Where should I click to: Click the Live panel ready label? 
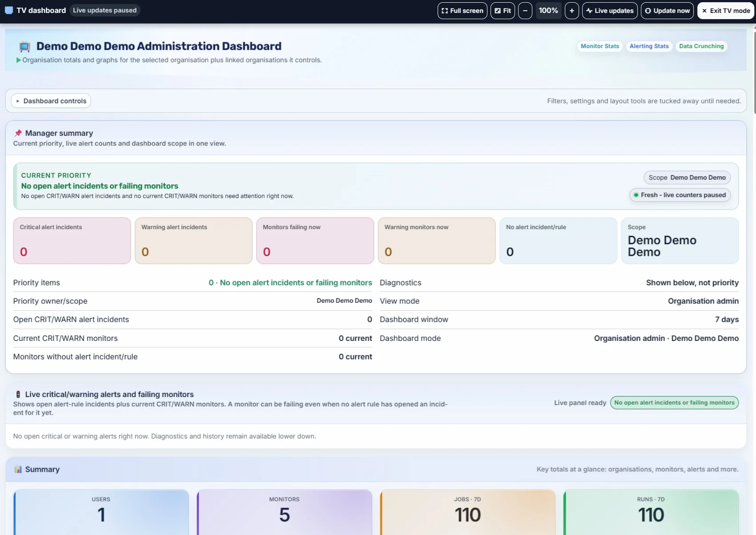580,403
